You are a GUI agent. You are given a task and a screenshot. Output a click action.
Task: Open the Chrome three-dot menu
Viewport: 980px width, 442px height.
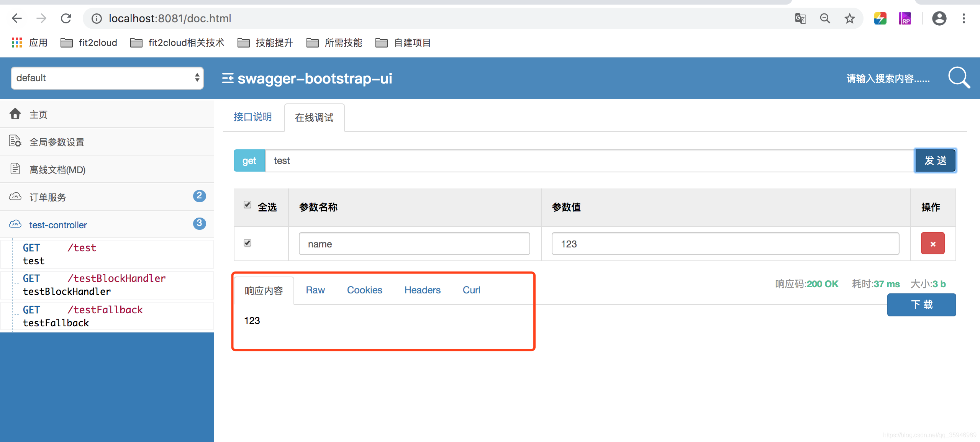(964, 18)
